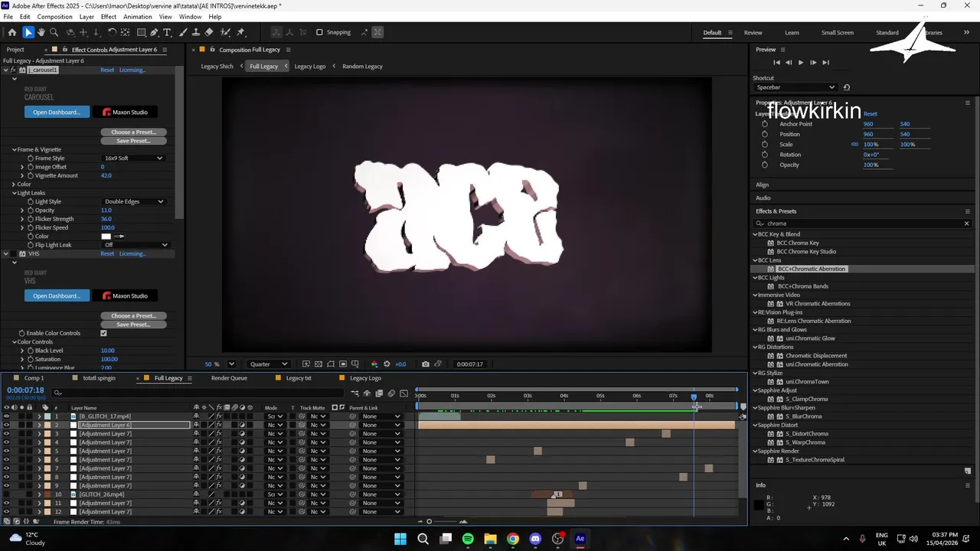This screenshot has width=980, height=551.
Task: Toggle the Graph Editor in the timeline
Action: click(403, 393)
